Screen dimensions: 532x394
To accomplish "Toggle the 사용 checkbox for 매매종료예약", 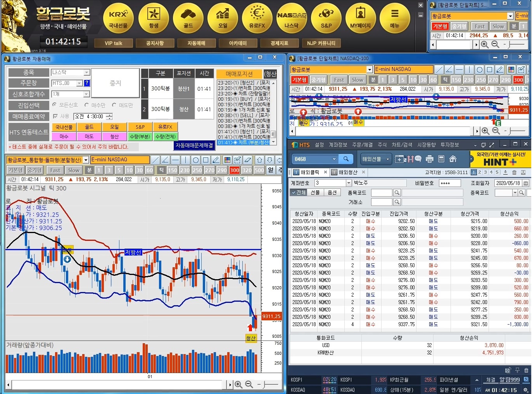I will (55, 116).
